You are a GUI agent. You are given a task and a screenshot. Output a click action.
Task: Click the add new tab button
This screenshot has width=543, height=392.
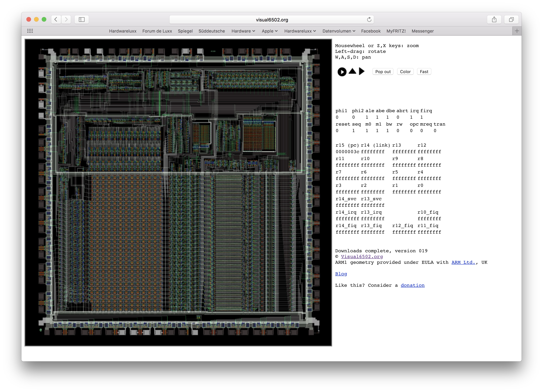[516, 31]
